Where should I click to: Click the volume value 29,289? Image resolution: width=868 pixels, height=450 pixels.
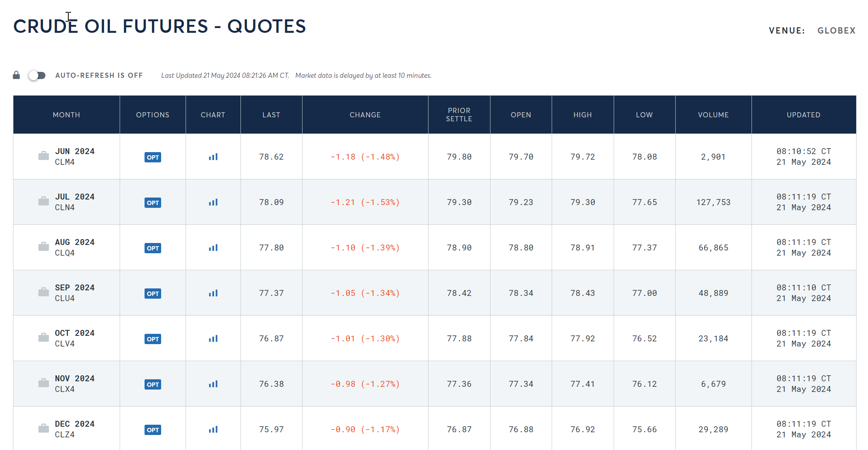pos(713,429)
